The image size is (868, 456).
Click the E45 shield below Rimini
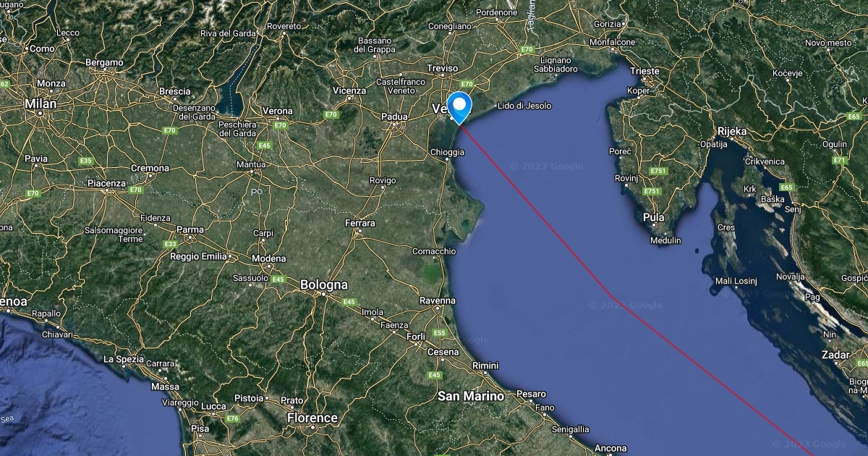[x=434, y=375]
